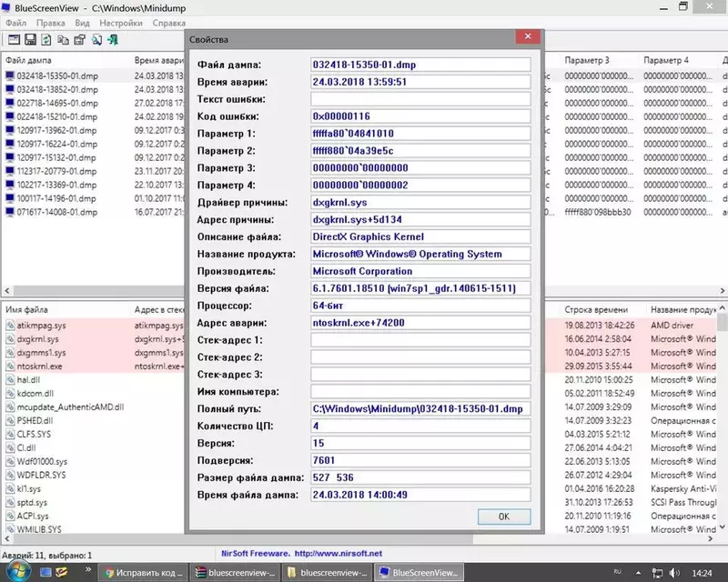This screenshot has width=728, height=582.
Task: Sort by the Имя файла column header
Action: 26,309
